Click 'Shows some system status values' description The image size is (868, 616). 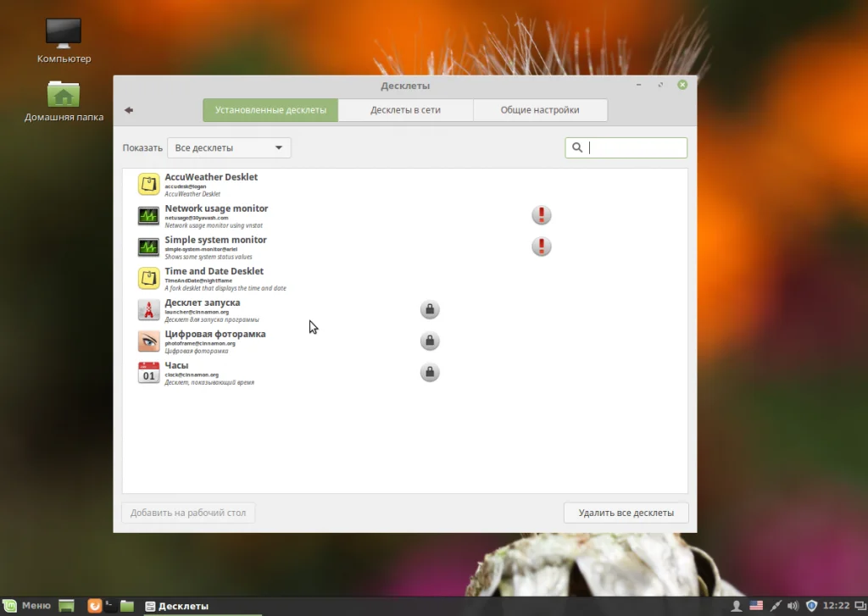[209, 257]
